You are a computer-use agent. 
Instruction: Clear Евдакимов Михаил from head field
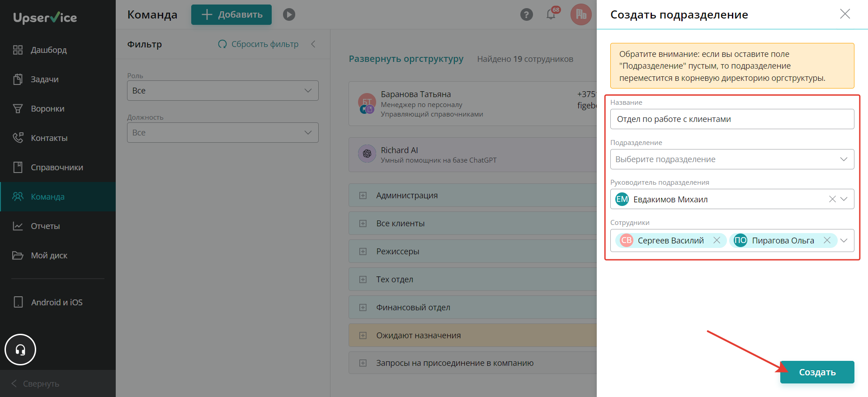(832, 199)
